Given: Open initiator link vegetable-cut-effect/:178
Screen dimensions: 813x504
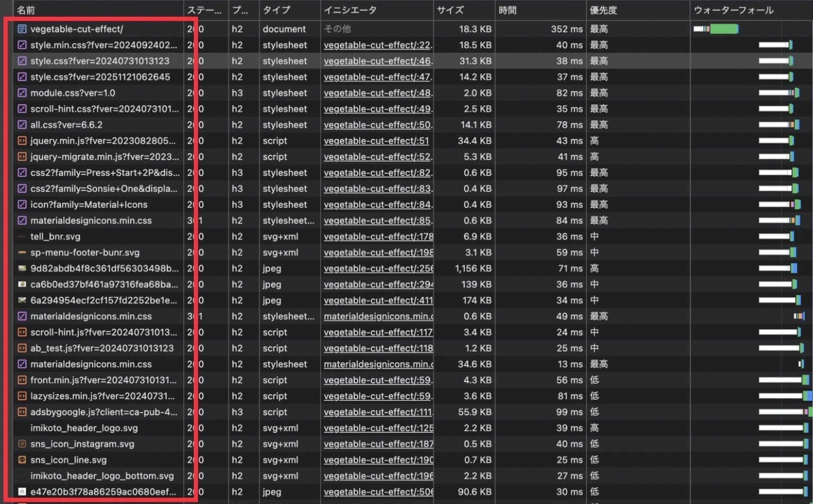Looking at the screenshot, I should point(378,237).
